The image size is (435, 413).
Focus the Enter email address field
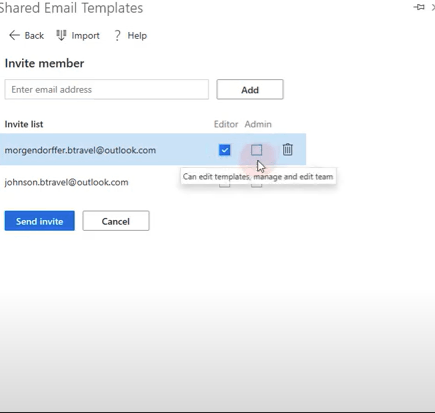(x=107, y=89)
